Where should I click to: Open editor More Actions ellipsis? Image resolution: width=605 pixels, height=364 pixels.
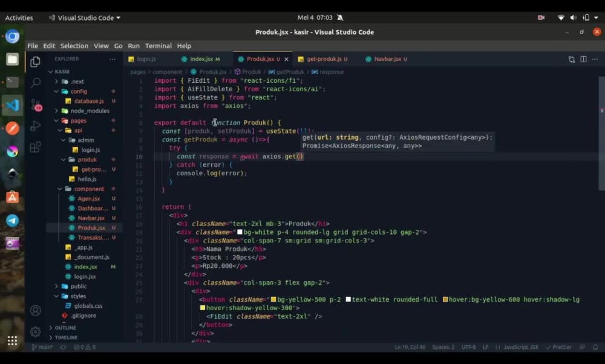pyautogui.click(x=595, y=59)
